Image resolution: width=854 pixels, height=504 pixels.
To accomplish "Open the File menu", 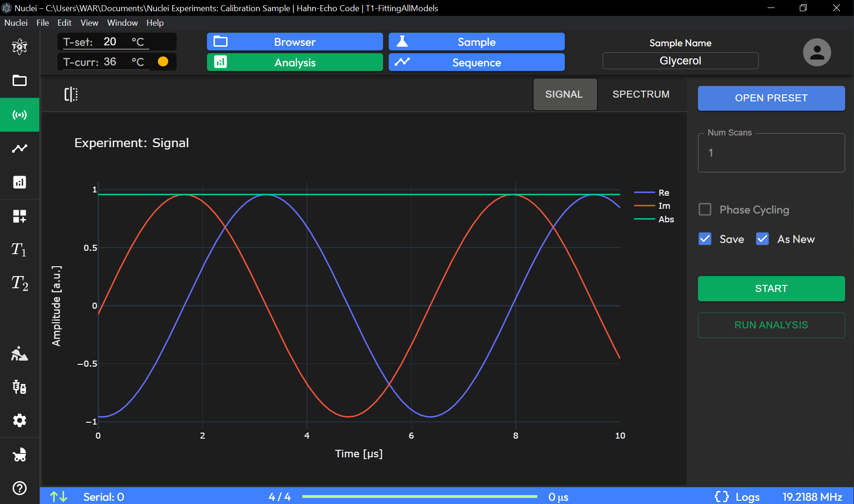I will pos(43,23).
